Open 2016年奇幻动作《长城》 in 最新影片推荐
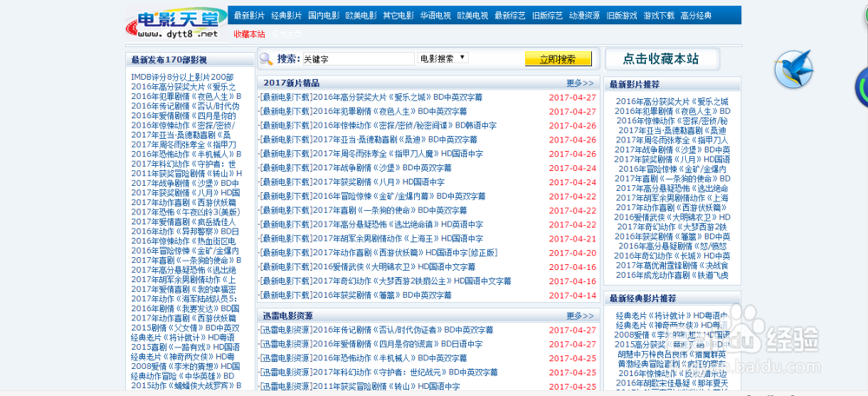868x396 pixels. point(673,255)
